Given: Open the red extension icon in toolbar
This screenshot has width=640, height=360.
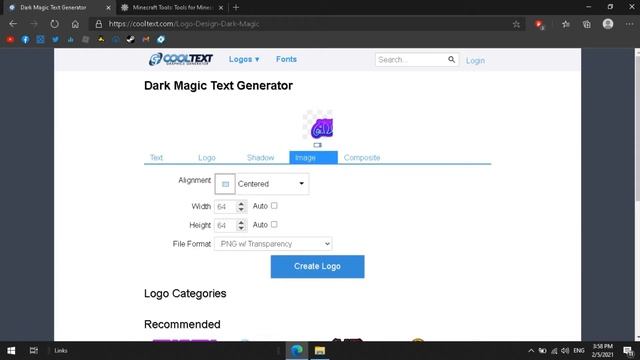Looking at the screenshot, I should (539, 24).
